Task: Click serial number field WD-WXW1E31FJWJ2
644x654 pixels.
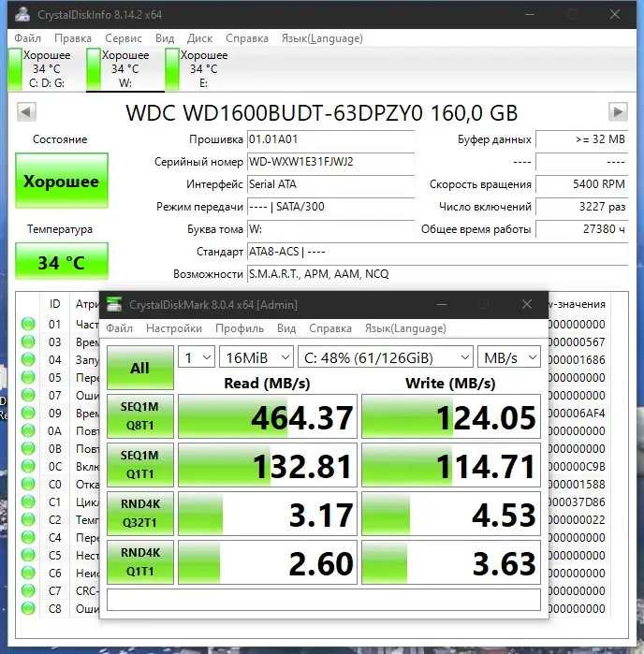Action: [331, 162]
